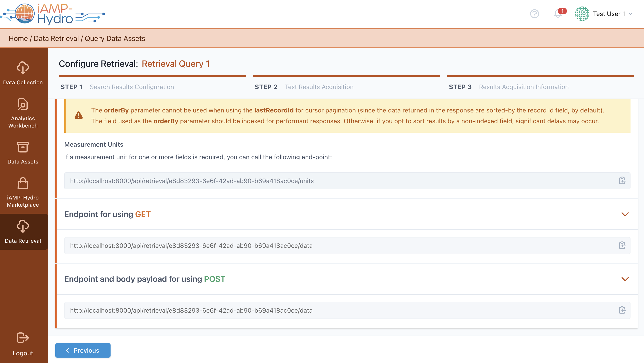
Task: Open Data Collection from sidebar
Action: pos(23,73)
